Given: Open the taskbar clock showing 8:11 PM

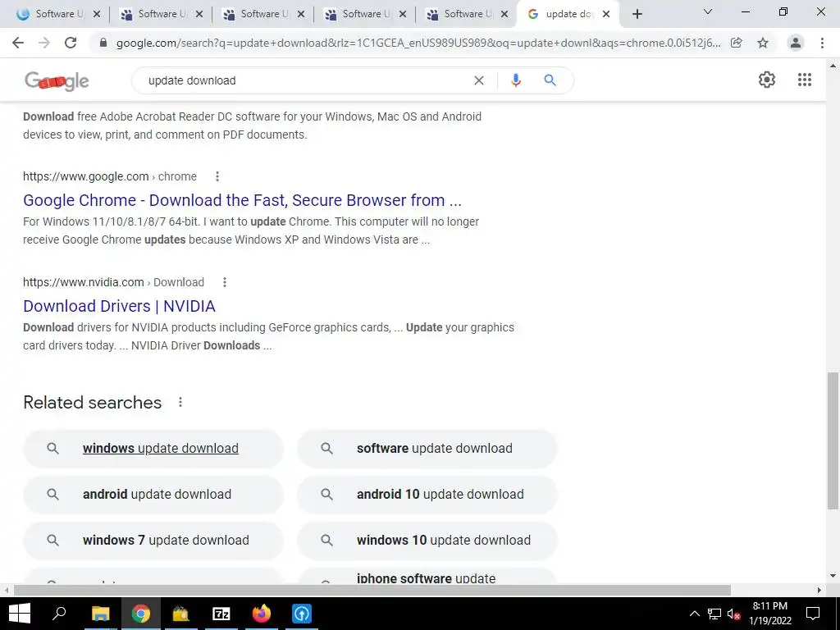Looking at the screenshot, I should [x=769, y=614].
